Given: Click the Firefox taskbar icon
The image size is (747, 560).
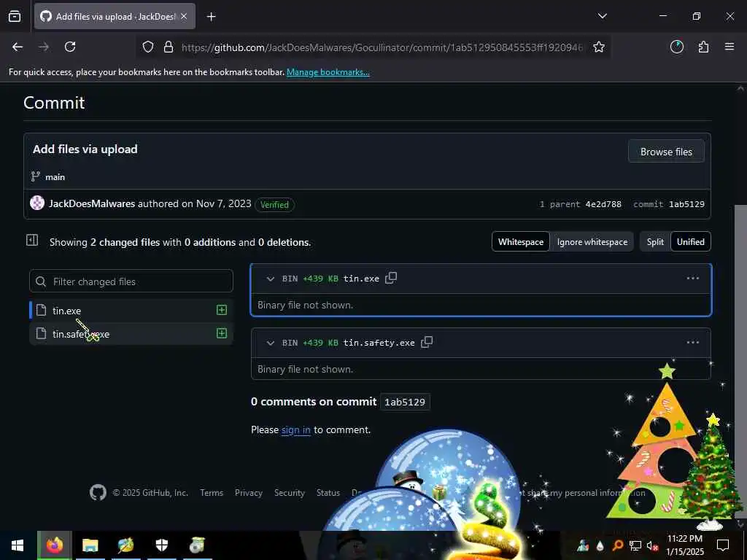Looking at the screenshot, I should click(x=54, y=545).
